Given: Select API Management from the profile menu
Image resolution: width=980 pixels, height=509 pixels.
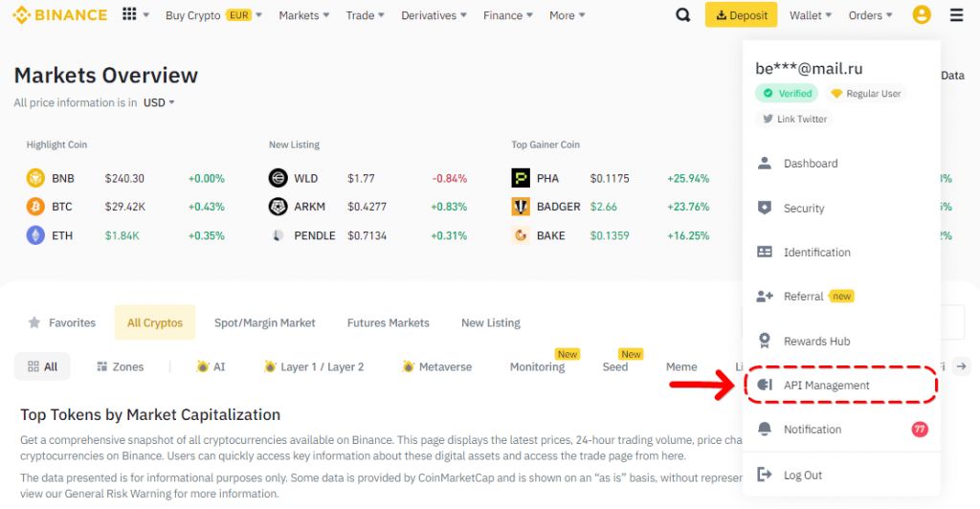Looking at the screenshot, I should (x=826, y=386).
